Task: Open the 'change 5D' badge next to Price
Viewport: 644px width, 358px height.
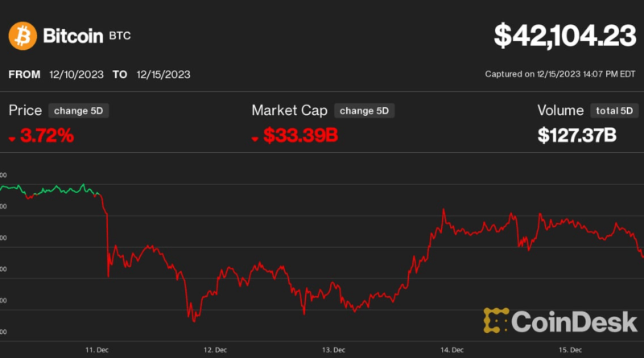Action: [77, 111]
